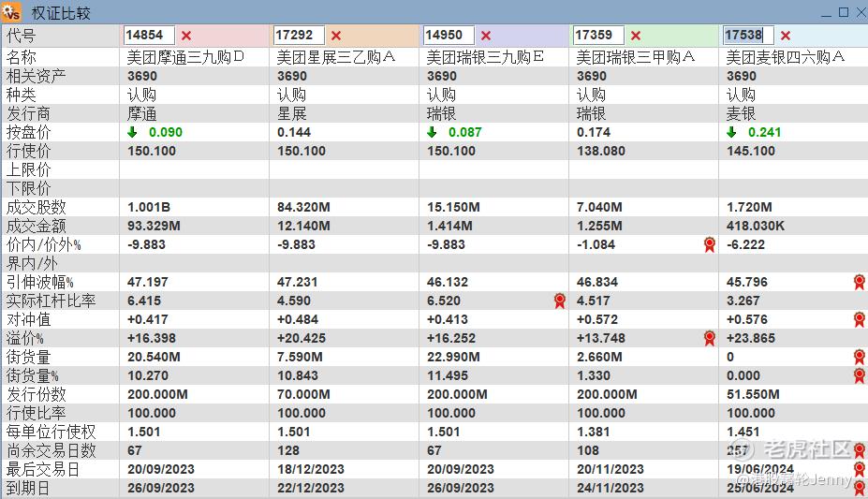Click green down arrow beside 0.090 price
This screenshot has width=868, height=499.
132,132
